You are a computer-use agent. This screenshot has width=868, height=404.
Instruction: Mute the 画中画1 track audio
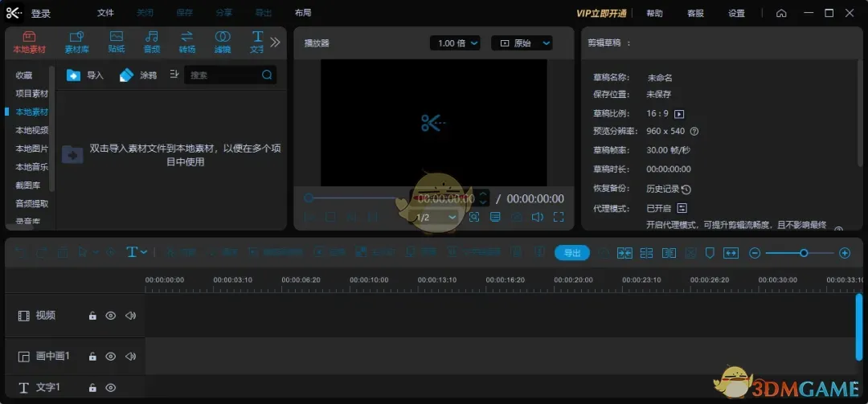(131, 356)
